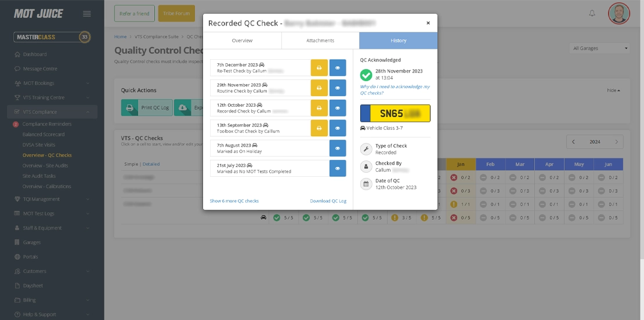Image resolution: width=644 pixels, height=320 pixels.
Task: Hide the Quick Actions panel
Action: 614,90
